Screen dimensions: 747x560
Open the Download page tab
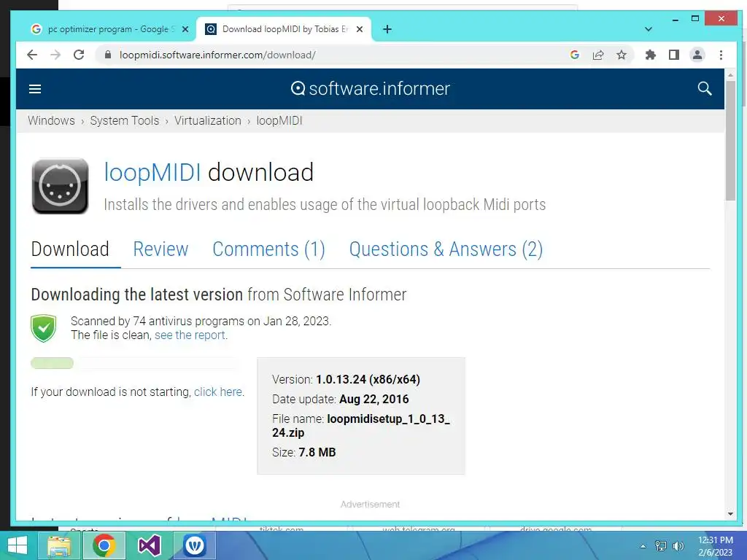(x=70, y=249)
